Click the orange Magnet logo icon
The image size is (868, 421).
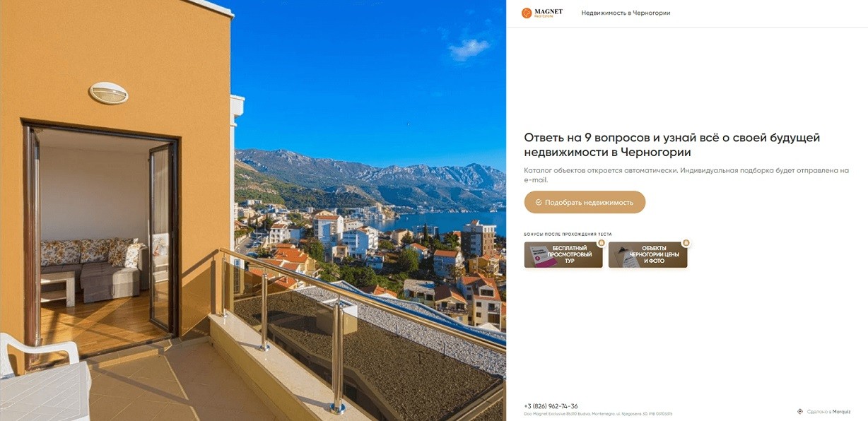(x=527, y=13)
